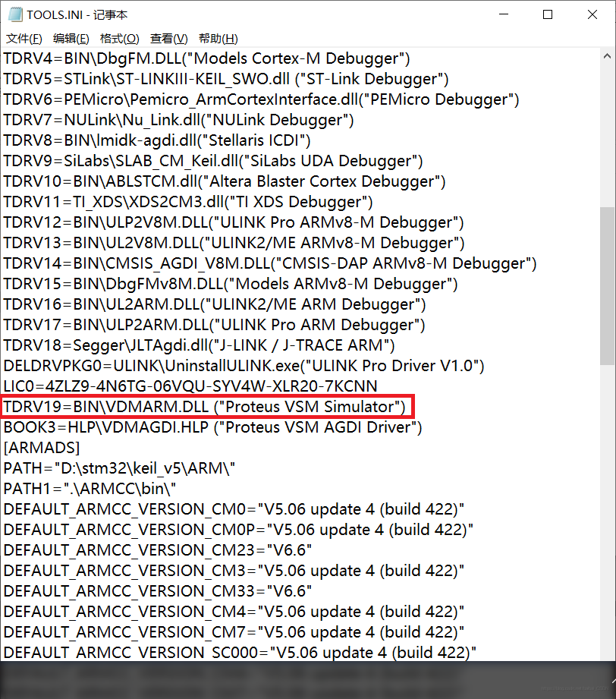Click the TDRV13 ULINK2/ME ARMv8-M line
The height and width of the screenshot is (699, 616).
click(x=234, y=243)
